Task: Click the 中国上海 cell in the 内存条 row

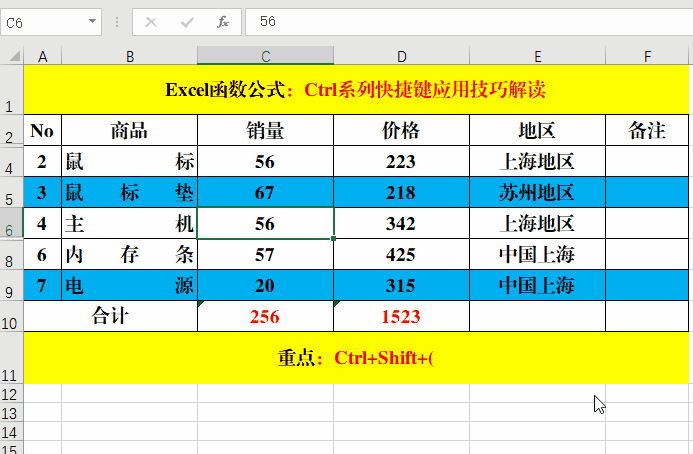Action: [537, 254]
